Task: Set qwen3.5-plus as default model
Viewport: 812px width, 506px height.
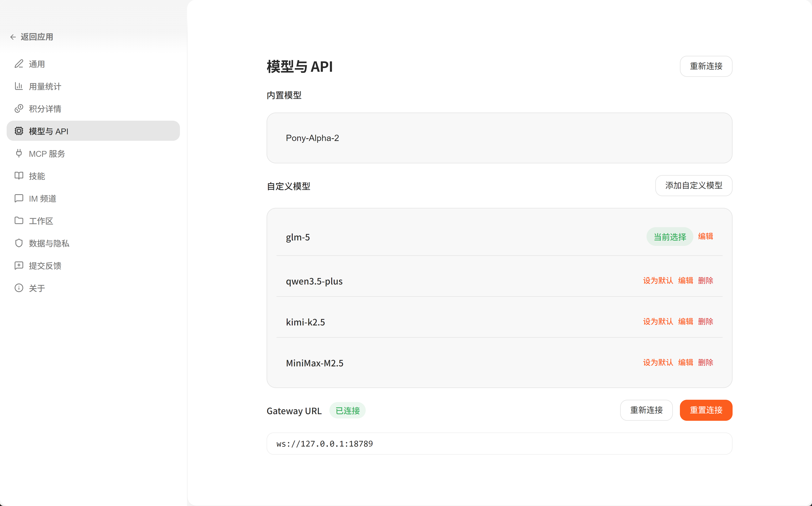Action: (658, 281)
